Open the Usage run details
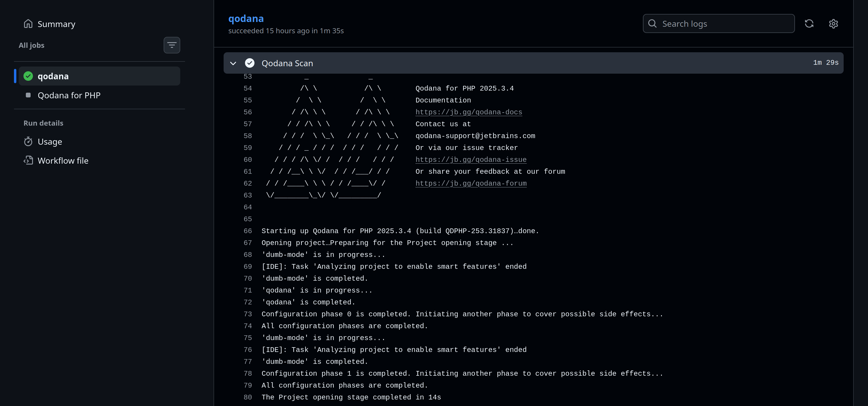Image resolution: width=868 pixels, height=406 pixels. coord(99,141)
